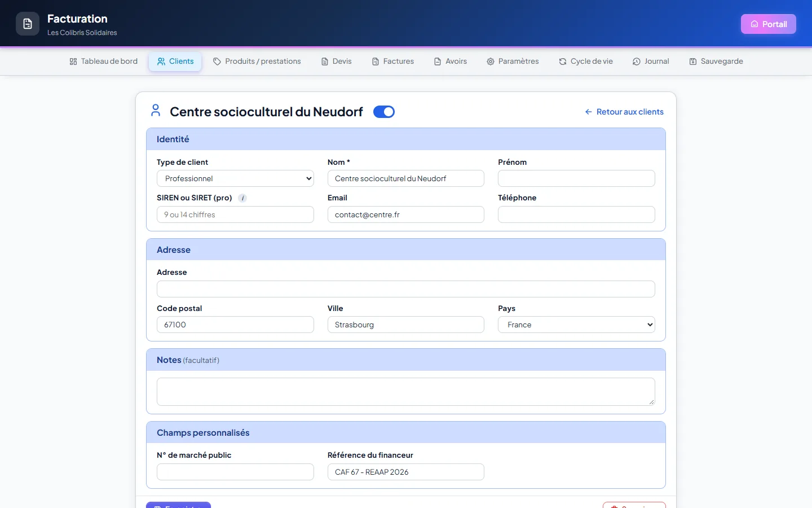Click the Facturation document logo icon
Screen dimensions: 812x508
click(28, 24)
